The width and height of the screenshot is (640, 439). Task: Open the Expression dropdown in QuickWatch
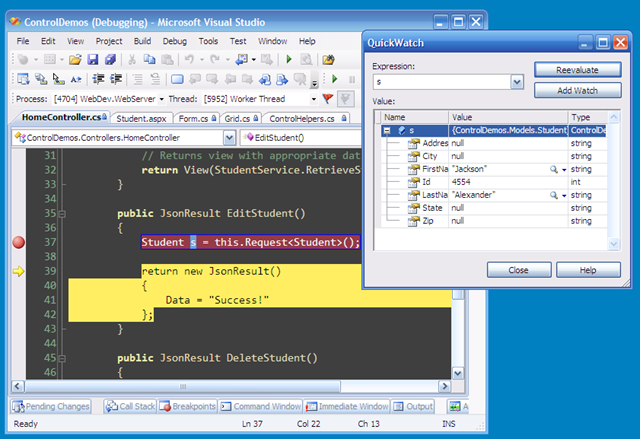click(x=517, y=83)
